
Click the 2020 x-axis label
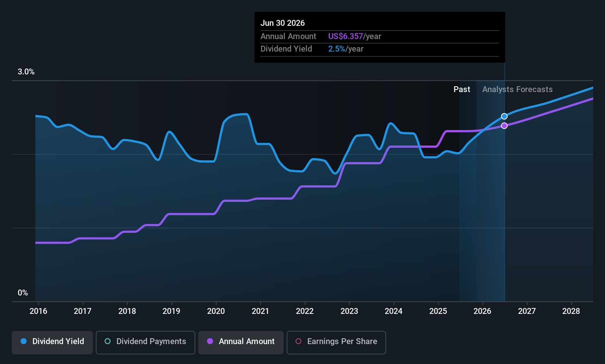tap(216, 311)
